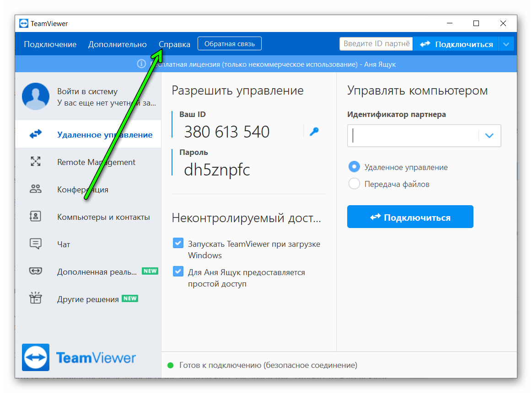Click the NEW badge beside Дополненная реальность
Viewport: 532px width, 393px height.
(x=150, y=271)
